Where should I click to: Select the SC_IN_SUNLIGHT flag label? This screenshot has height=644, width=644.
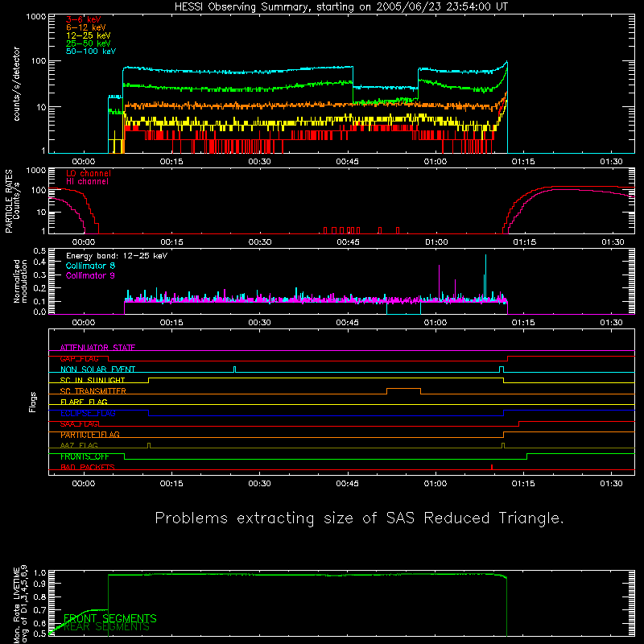click(93, 380)
